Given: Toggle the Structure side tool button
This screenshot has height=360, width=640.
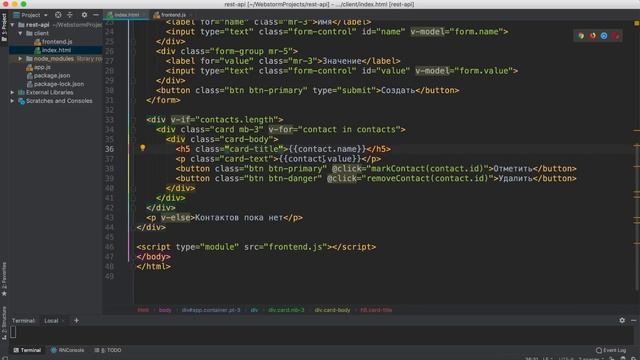Looking at the screenshot, I should (x=4, y=322).
